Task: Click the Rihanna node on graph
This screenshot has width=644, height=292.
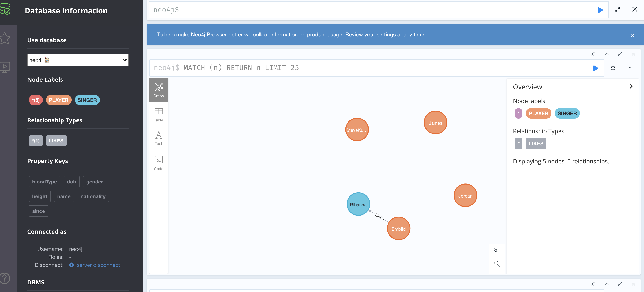Action: (x=358, y=204)
